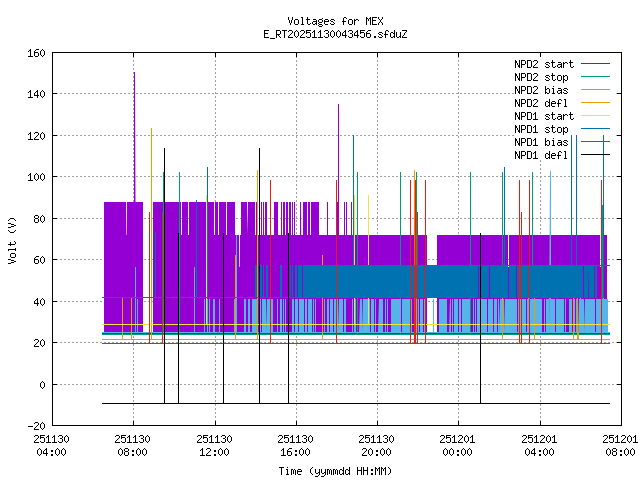Select the NPD1 defl legend label

click(x=541, y=155)
